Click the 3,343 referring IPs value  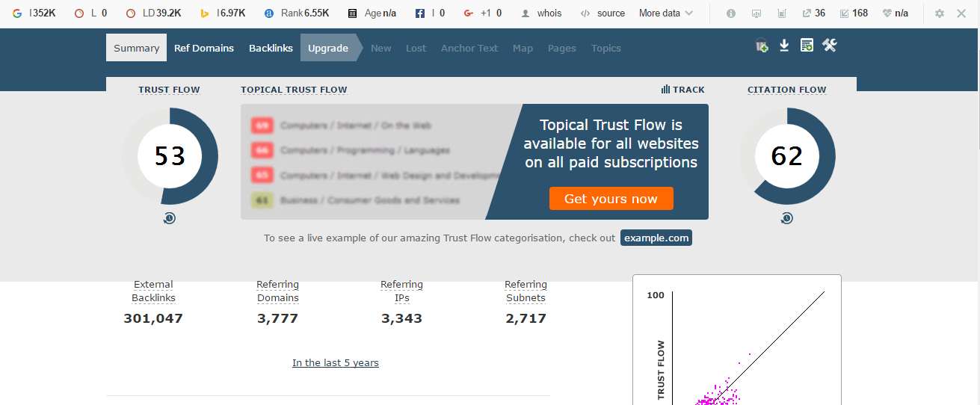tap(401, 318)
